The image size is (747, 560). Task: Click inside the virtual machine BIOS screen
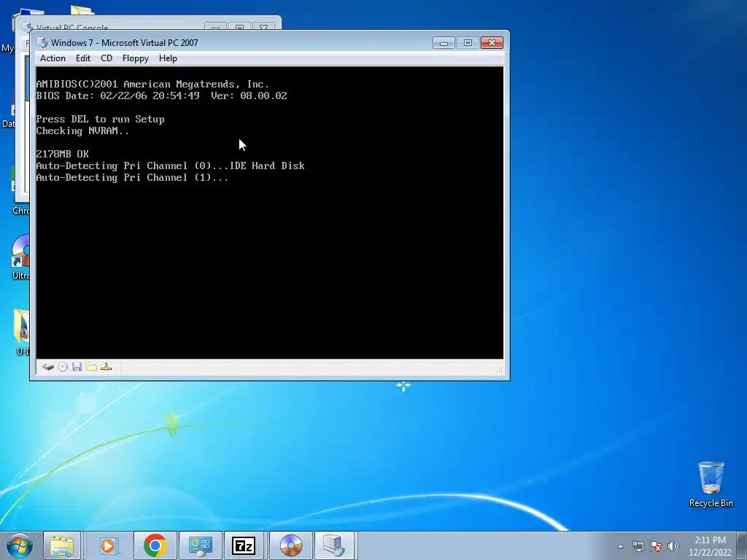point(270,213)
